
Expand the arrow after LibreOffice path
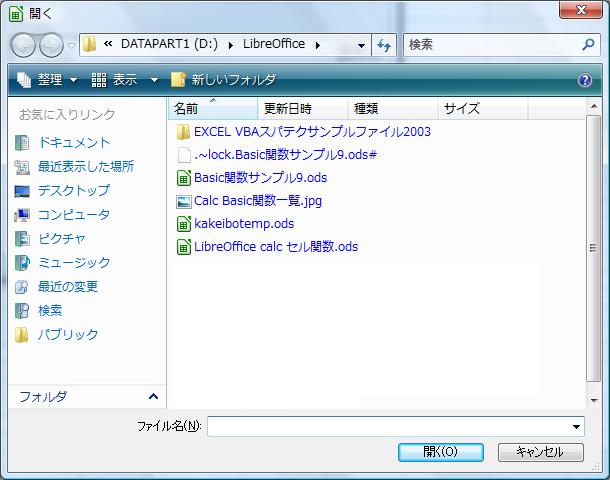[318, 45]
